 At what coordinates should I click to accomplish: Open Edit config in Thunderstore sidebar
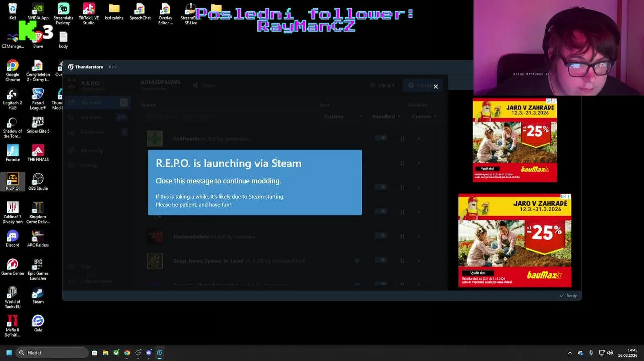click(x=97, y=150)
